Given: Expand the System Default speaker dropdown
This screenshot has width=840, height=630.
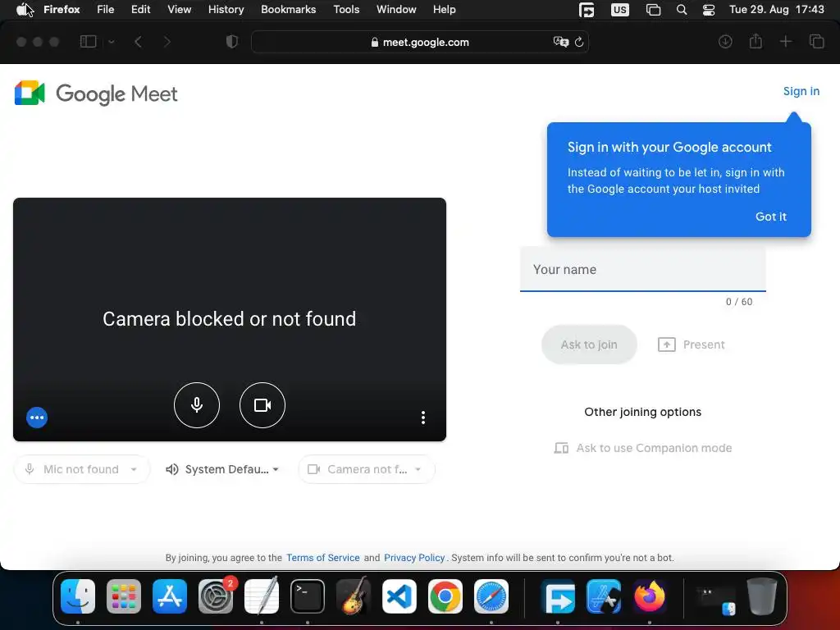Looking at the screenshot, I should [x=223, y=469].
